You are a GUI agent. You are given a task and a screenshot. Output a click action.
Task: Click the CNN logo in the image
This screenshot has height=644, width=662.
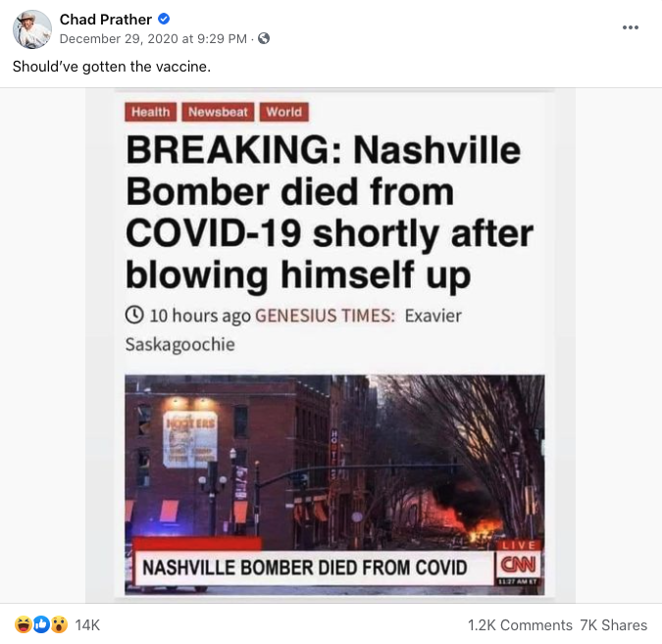tap(518, 565)
